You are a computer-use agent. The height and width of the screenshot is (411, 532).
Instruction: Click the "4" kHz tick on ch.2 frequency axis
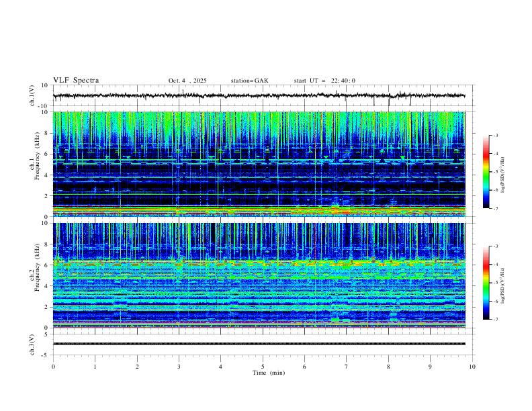point(47,286)
